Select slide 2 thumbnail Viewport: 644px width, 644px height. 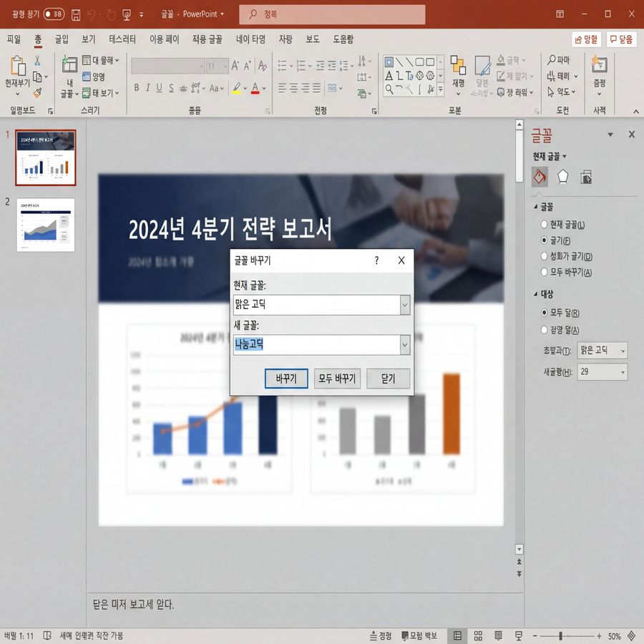point(46,225)
